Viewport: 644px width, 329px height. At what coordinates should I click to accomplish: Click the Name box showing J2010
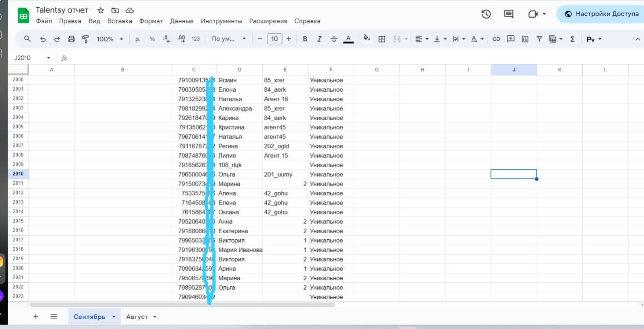[x=32, y=58]
